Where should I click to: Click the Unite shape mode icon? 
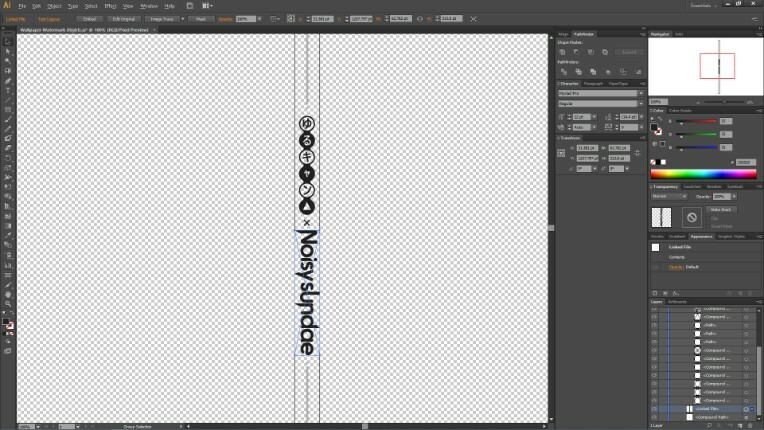562,52
